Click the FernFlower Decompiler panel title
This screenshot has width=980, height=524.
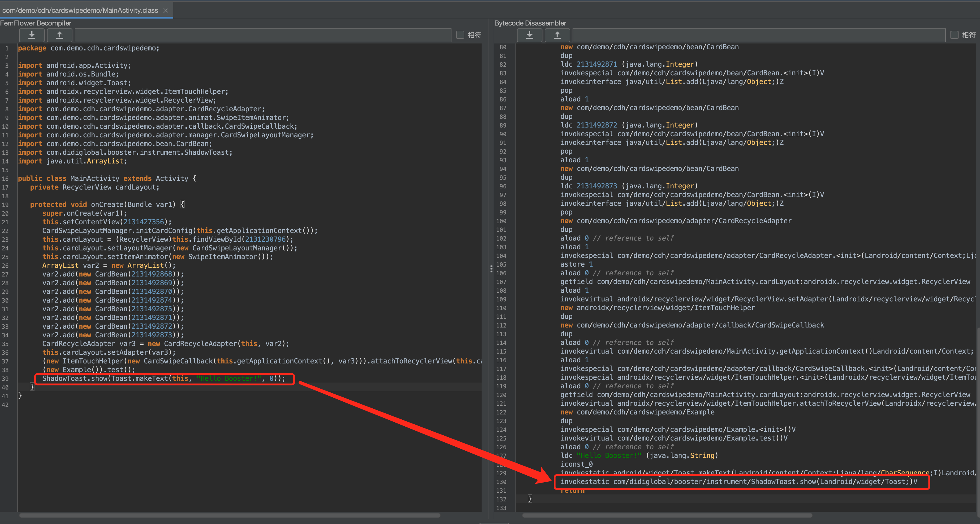pyautogui.click(x=36, y=23)
